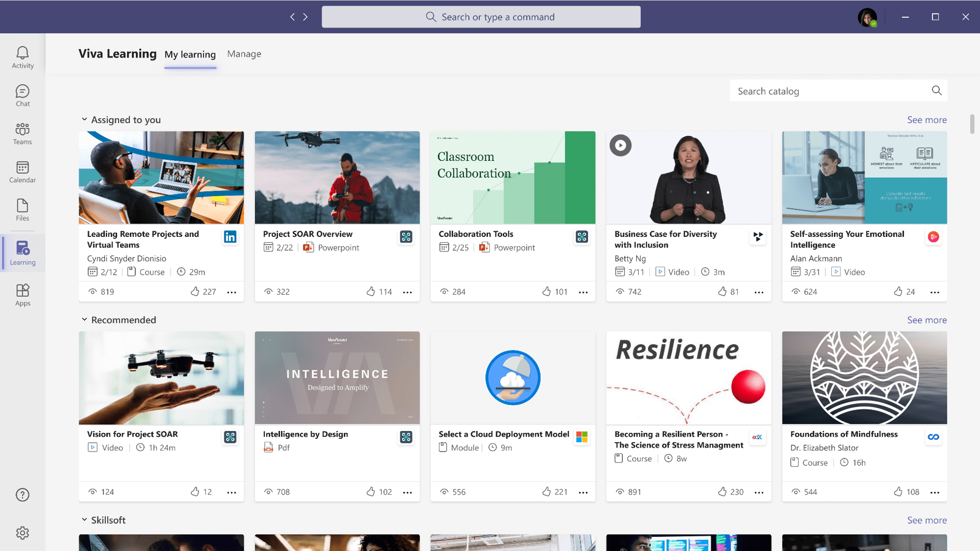Go to Teams in the sidebar
This screenshot has width=980, height=551.
[22, 134]
